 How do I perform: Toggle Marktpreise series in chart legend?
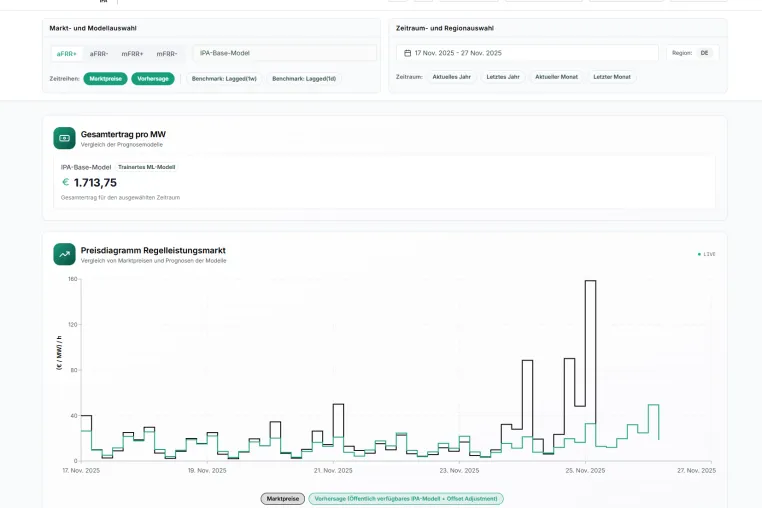coord(283,499)
